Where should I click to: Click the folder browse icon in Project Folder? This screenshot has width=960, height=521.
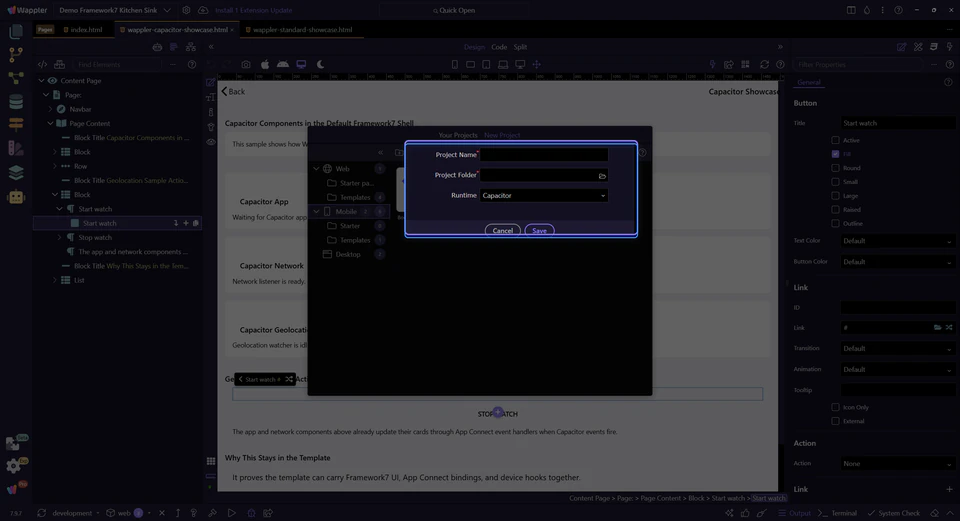pyautogui.click(x=602, y=176)
